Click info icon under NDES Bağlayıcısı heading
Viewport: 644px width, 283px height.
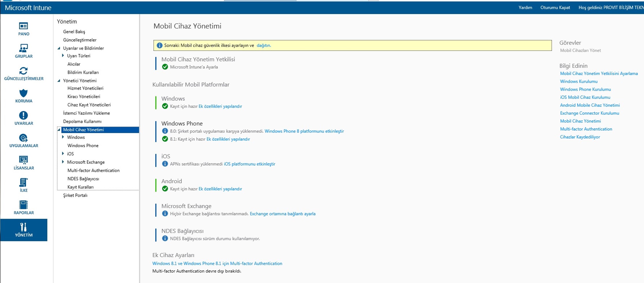pyautogui.click(x=165, y=238)
